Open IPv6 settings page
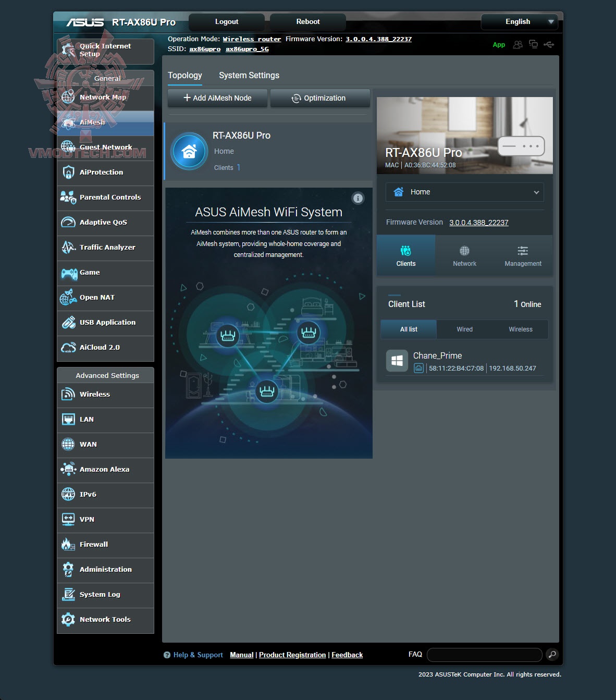 105,495
